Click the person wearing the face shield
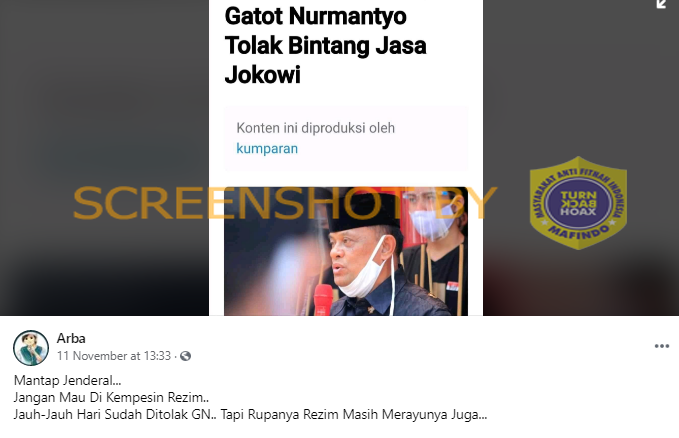Screen dimensions: 679x438 pos(433,251)
